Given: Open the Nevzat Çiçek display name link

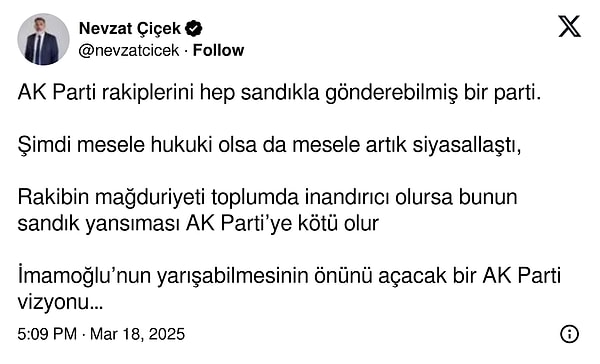Looking at the screenshot, I should click(x=129, y=28).
